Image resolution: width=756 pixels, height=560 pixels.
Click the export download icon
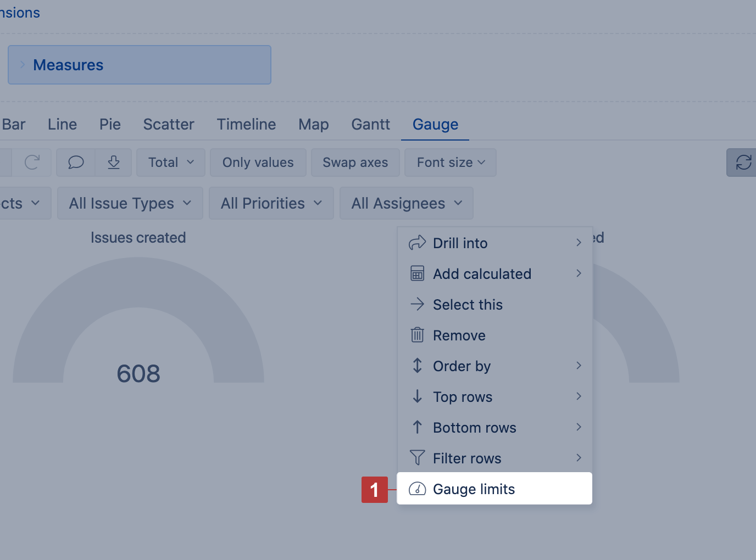[114, 163]
